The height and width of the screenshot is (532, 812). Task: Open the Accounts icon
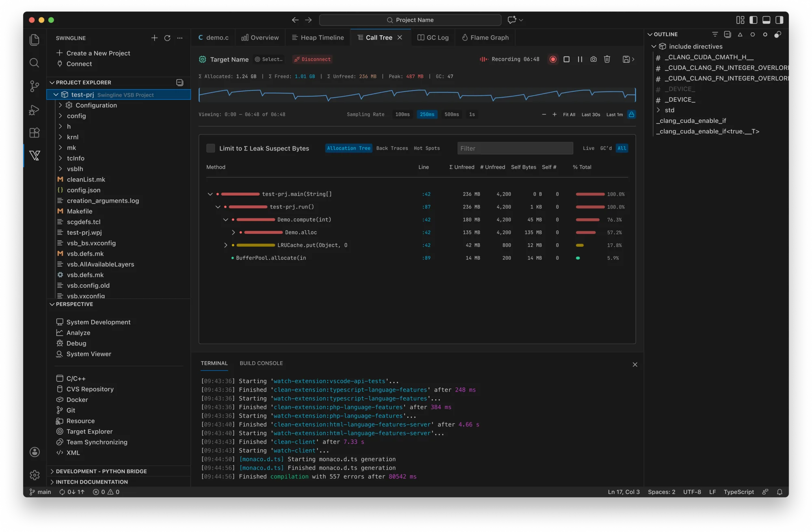pos(35,452)
